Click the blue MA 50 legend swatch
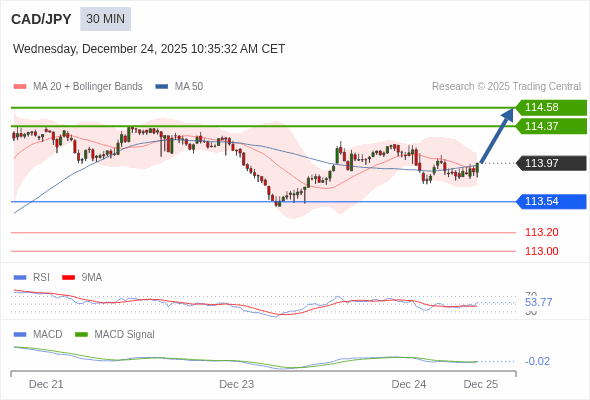 click(x=162, y=87)
